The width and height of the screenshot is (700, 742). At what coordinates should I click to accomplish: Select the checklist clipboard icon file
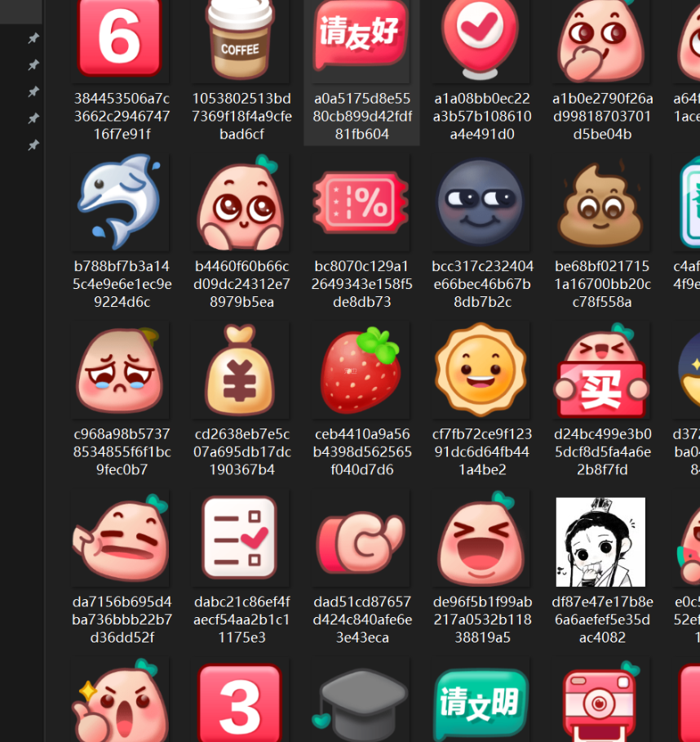pyautogui.click(x=240, y=539)
